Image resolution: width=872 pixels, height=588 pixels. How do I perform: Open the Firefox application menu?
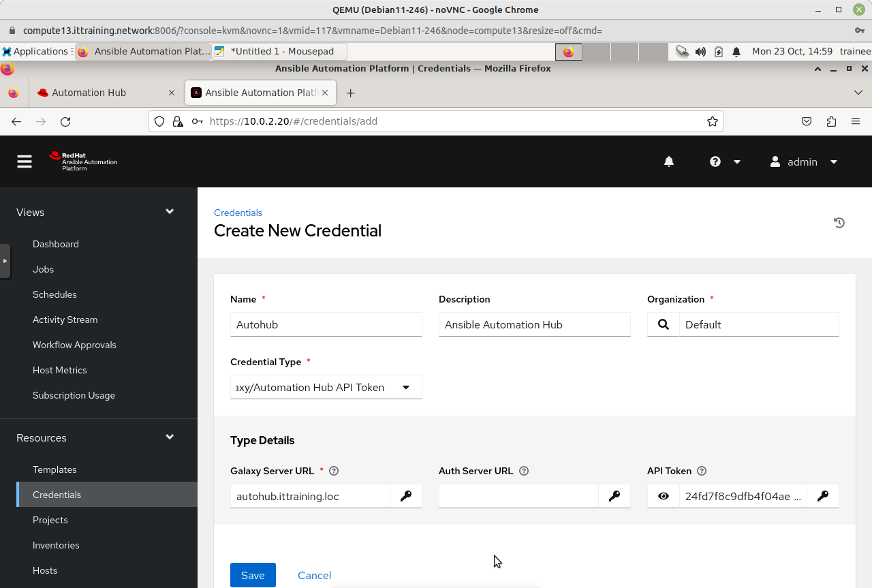coord(856,121)
